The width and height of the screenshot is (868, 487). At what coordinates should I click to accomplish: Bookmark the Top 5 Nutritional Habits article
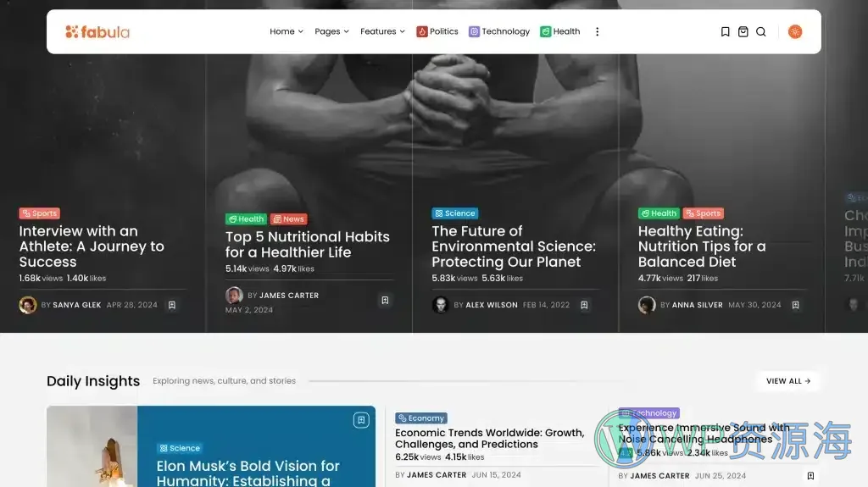(384, 300)
